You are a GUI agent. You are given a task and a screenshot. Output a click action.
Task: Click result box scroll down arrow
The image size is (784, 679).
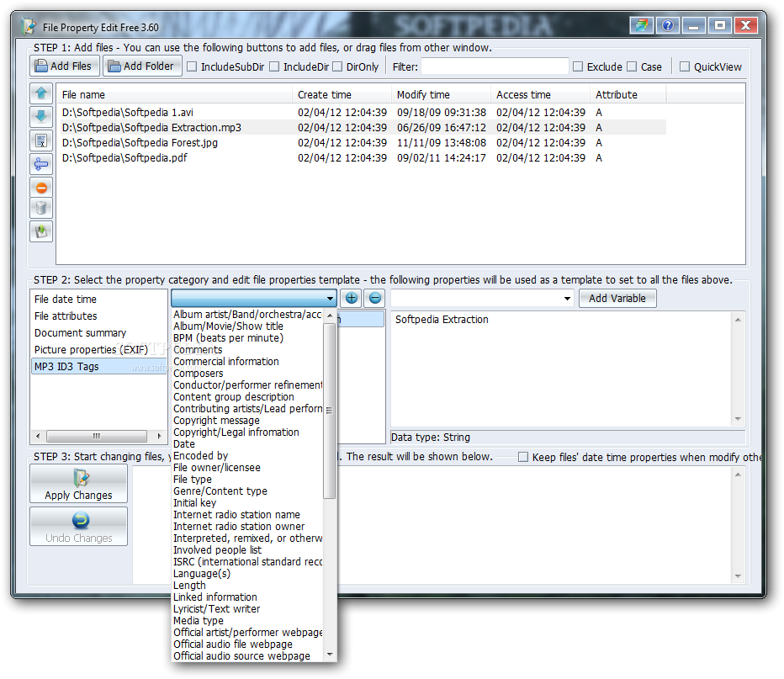pyautogui.click(x=738, y=576)
